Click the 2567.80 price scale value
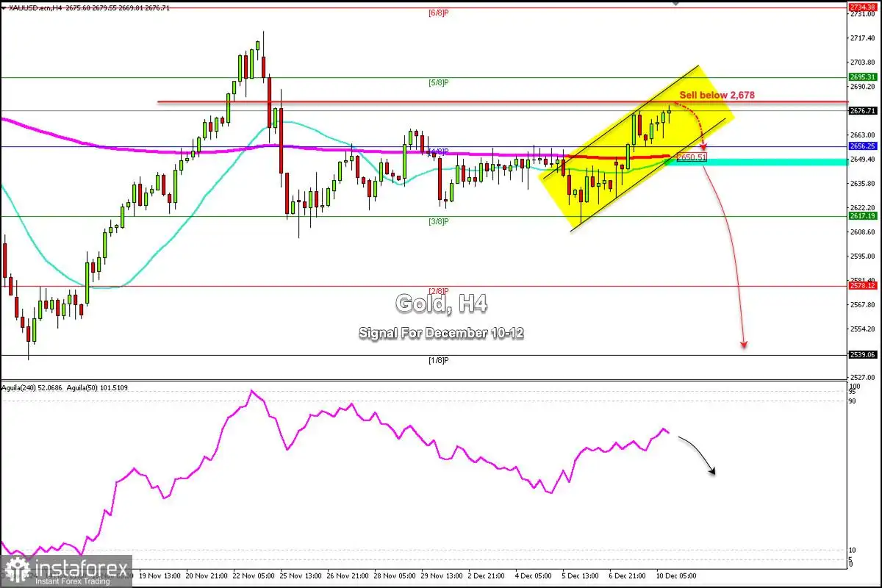 [861, 305]
